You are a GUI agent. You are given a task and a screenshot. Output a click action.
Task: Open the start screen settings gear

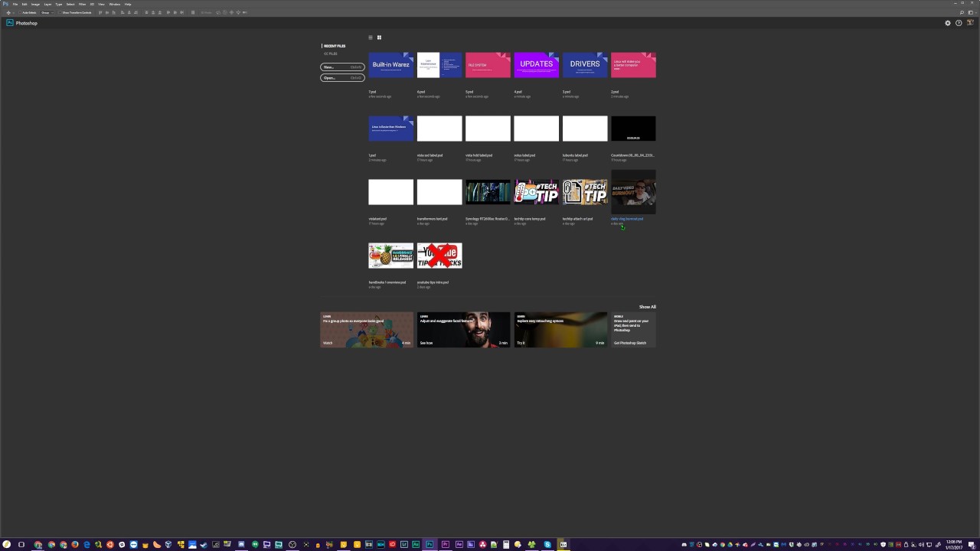[947, 23]
